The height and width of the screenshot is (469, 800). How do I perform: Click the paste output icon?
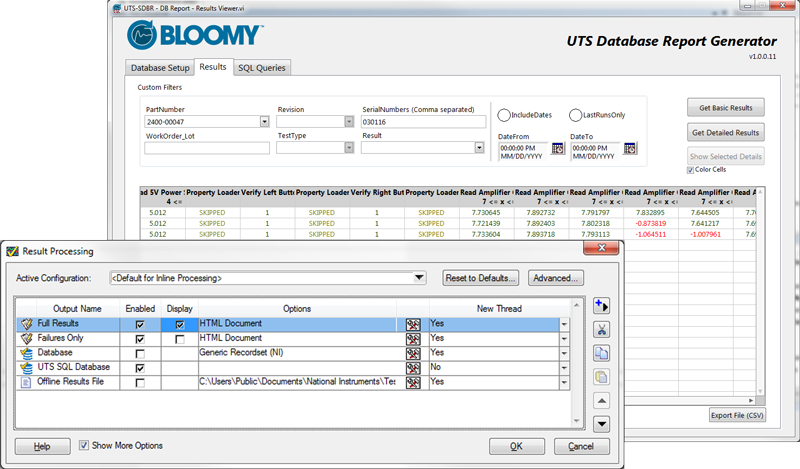(x=602, y=377)
